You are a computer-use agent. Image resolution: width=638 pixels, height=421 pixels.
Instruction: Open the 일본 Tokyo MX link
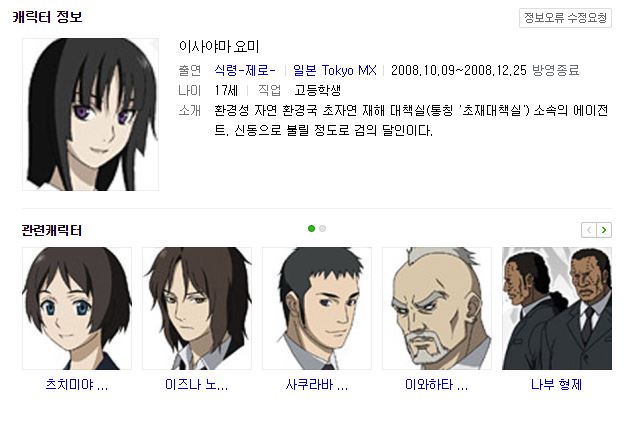pos(334,70)
